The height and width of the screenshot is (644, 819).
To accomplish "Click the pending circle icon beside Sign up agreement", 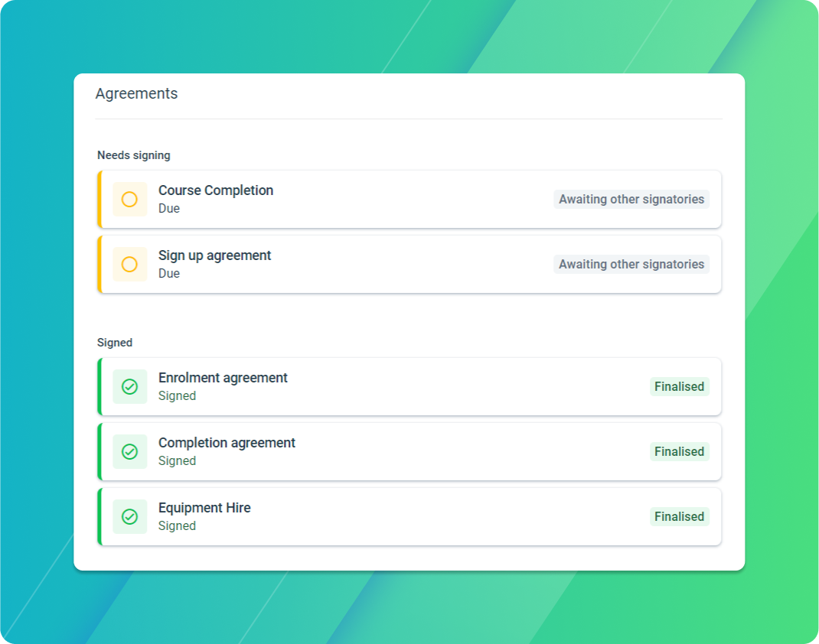I will pyautogui.click(x=129, y=264).
